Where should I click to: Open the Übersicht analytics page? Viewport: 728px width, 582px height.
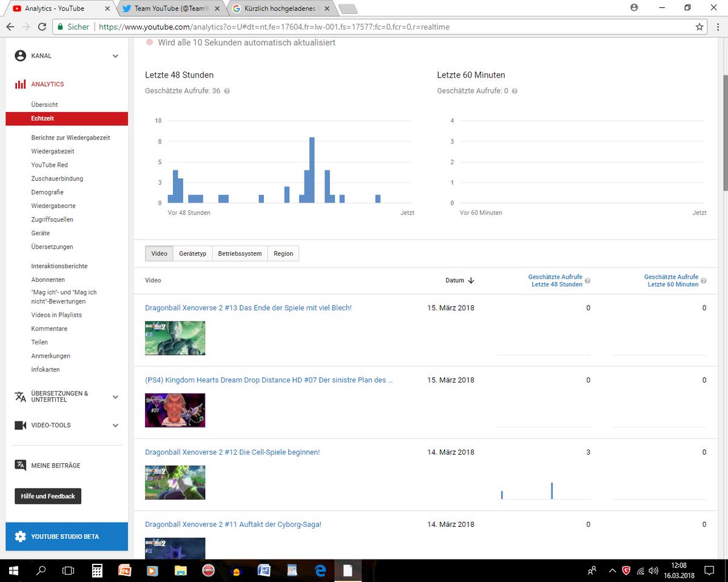tap(45, 105)
